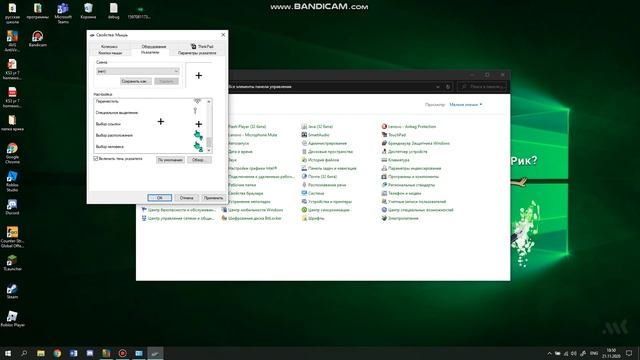
Task: Select the Выбор расположения pointer row
Action: [149, 135]
